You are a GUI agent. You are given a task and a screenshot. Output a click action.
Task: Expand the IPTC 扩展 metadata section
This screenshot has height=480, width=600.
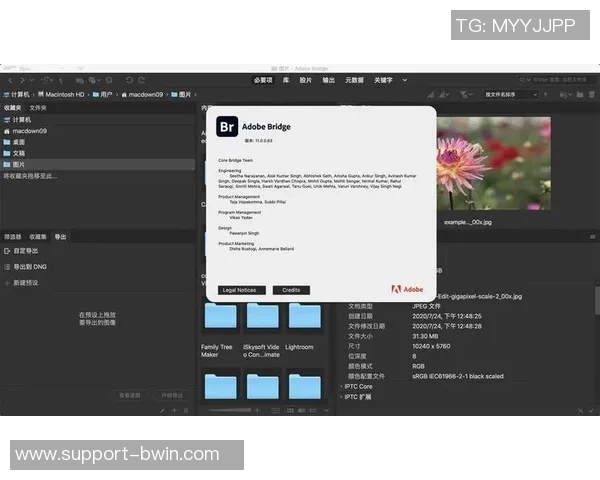pyautogui.click(x=358, y=397)
